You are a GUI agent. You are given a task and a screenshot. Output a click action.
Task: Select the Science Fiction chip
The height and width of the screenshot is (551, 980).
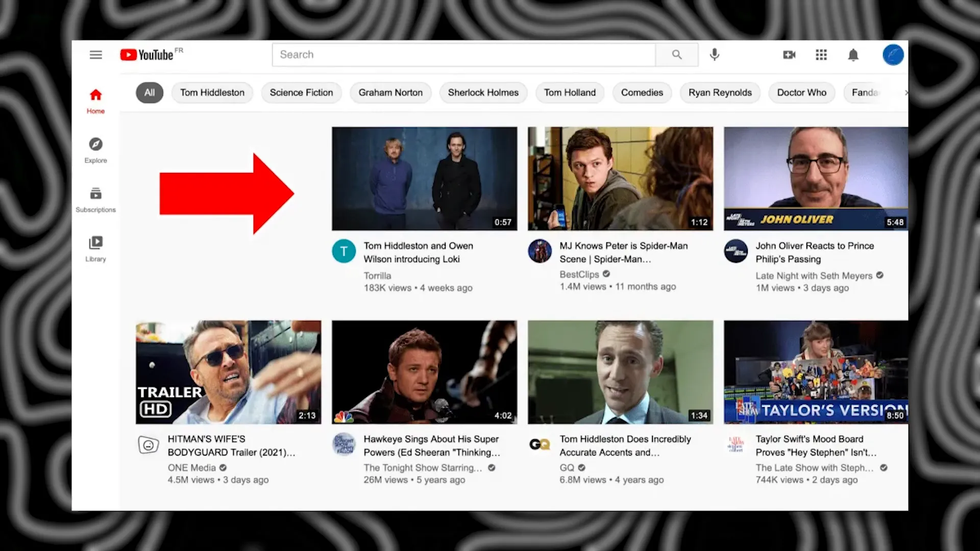[301, 92]
